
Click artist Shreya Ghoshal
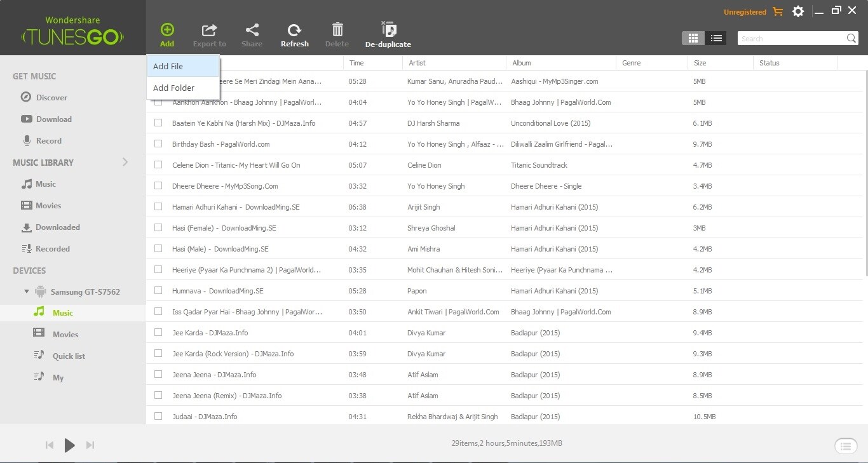431,228
